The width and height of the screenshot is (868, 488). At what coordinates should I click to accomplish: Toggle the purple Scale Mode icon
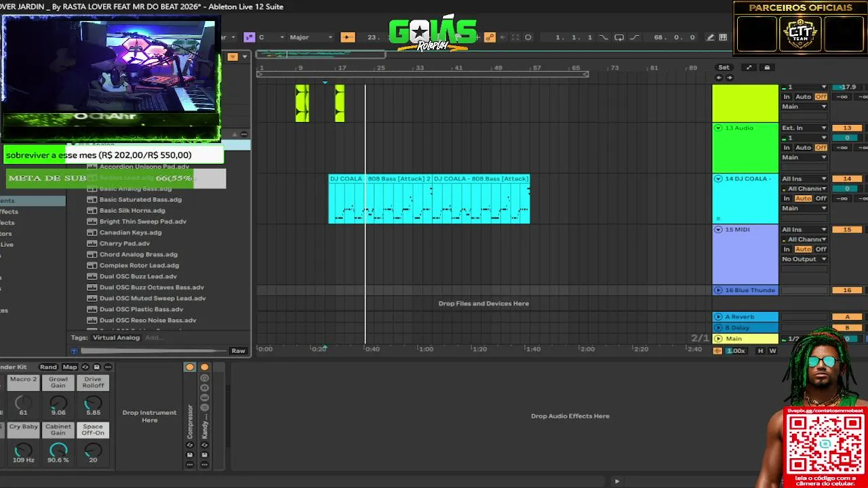point(249,37)
